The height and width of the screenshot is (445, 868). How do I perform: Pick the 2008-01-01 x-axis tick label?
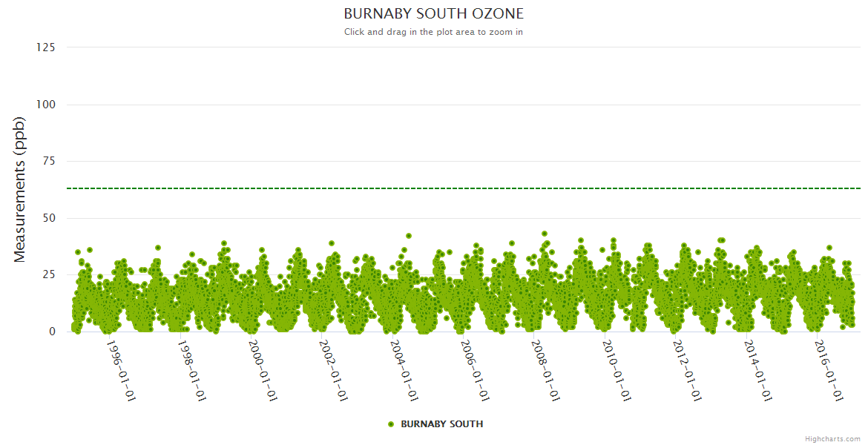[x=546, y=370]
